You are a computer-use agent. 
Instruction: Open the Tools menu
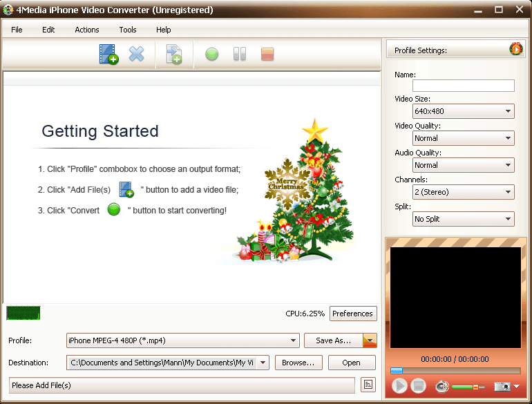pyautogui.click(x=128, y=30)
